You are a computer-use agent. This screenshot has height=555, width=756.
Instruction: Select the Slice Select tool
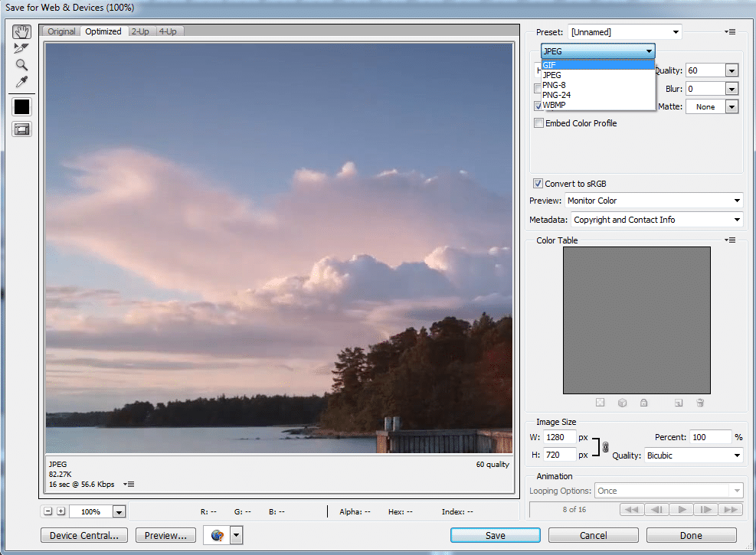[21, 48]
